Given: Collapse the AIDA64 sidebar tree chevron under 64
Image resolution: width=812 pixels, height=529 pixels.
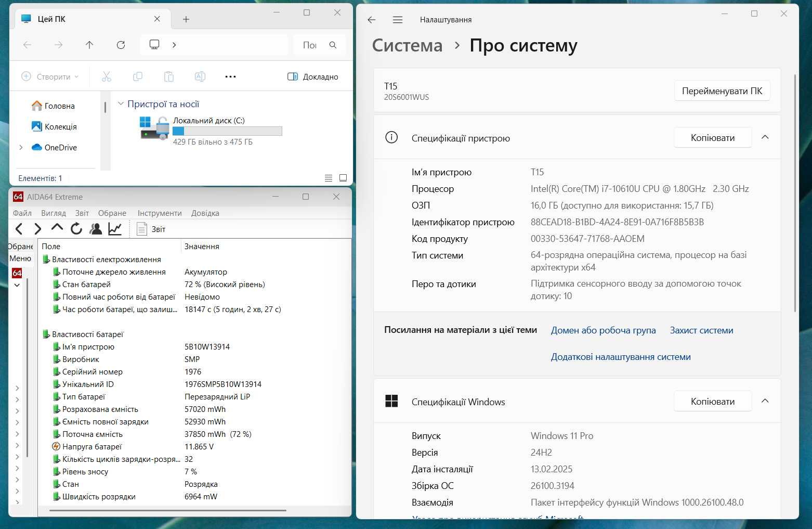Looking at the screenshot, I should (17, 285).
